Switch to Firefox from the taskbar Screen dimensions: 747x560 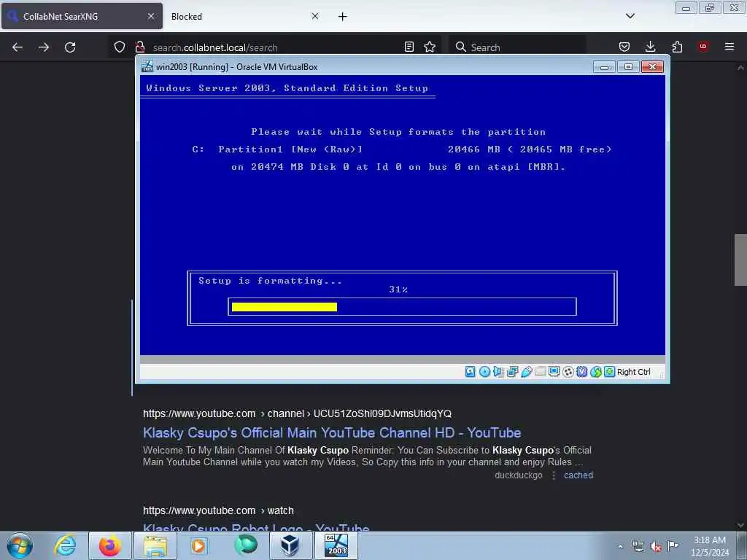(x=109, y=545)
